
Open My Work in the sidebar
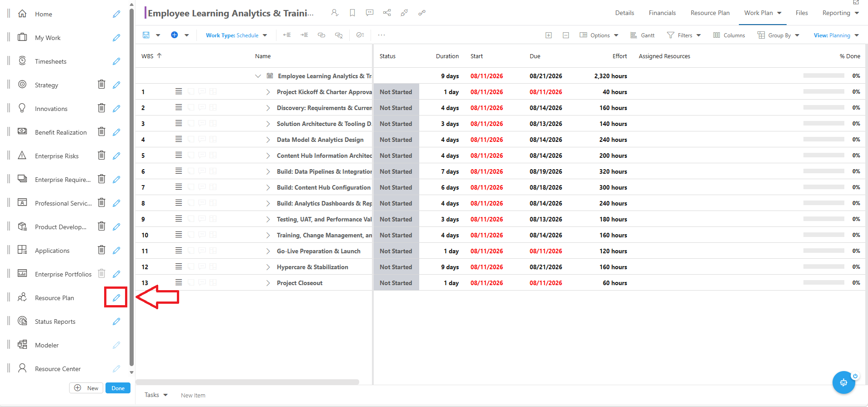[48, 38]
